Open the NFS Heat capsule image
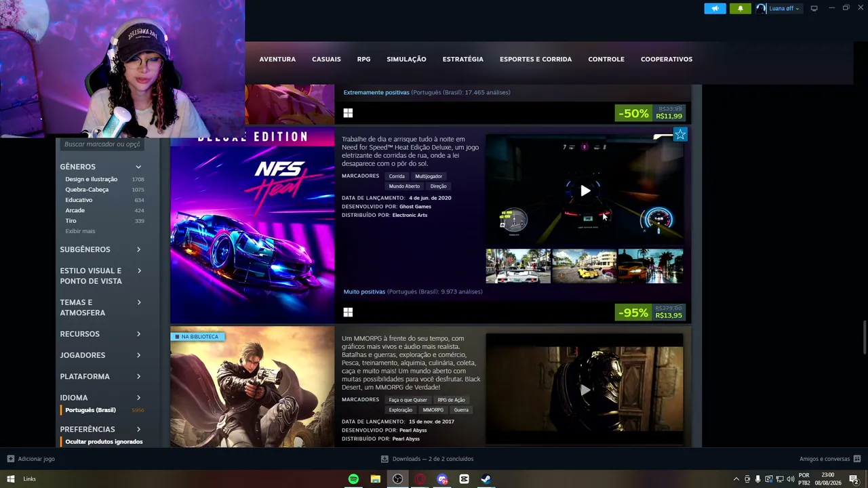 click(x=252, y=225)
